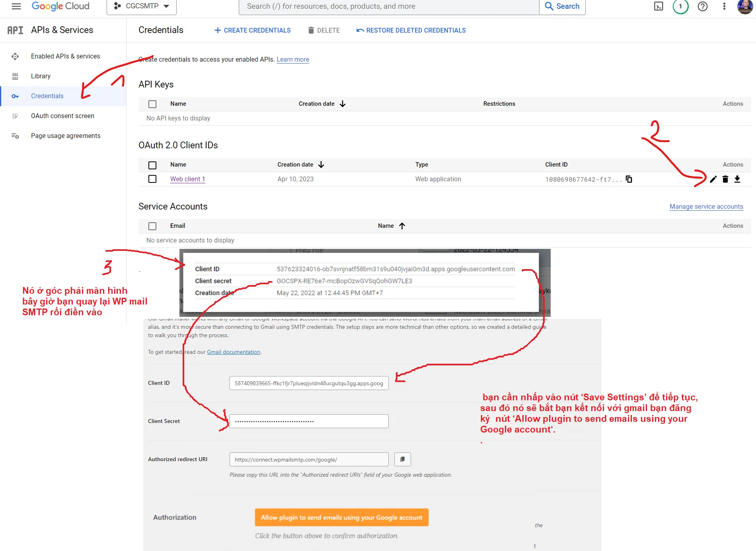
Task: Activate Cloud Shell terminal
Action: click(659, 6)
